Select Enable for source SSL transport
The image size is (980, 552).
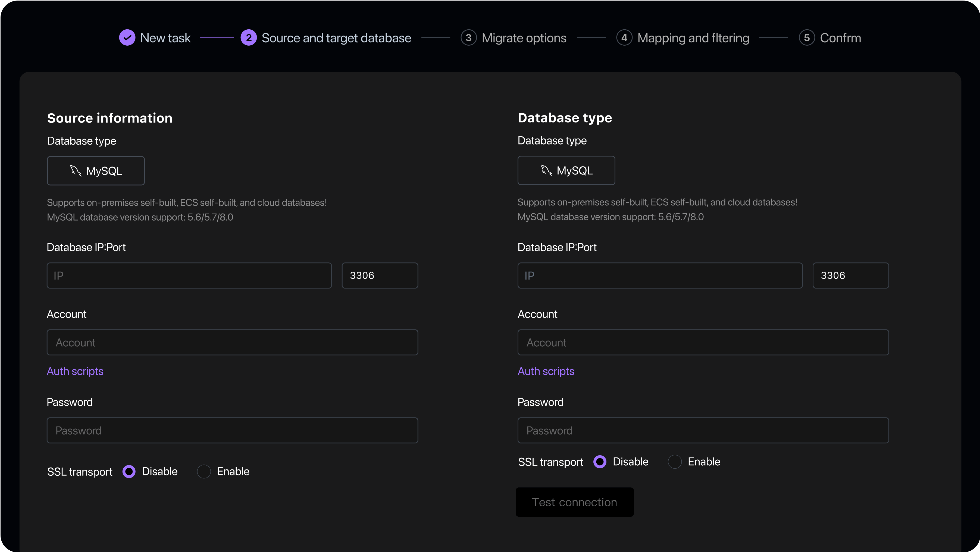(204, 471)
